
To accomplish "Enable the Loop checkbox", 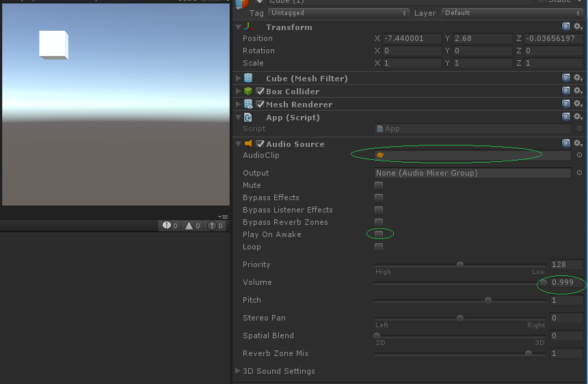I will 379,247.
